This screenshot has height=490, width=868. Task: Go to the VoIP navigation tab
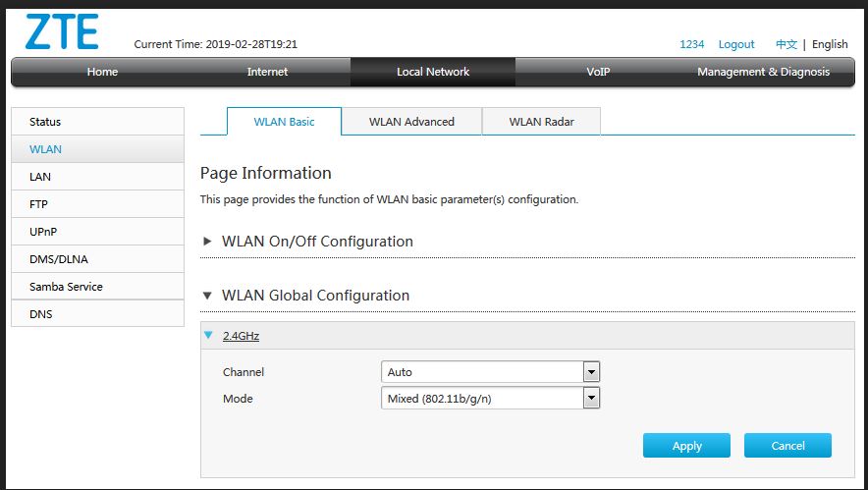598,72
